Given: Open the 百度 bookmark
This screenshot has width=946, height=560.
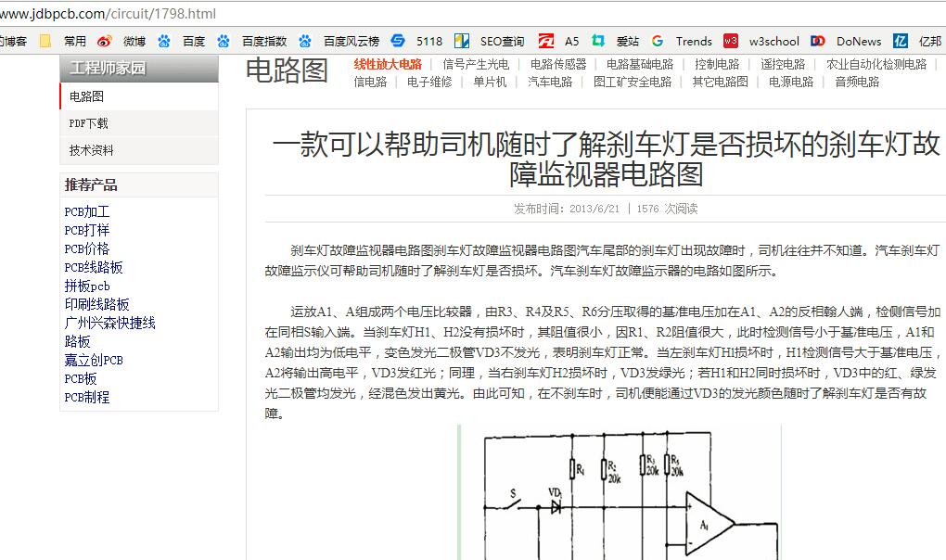Looking at the screenshot, I should tap(182, 41).
